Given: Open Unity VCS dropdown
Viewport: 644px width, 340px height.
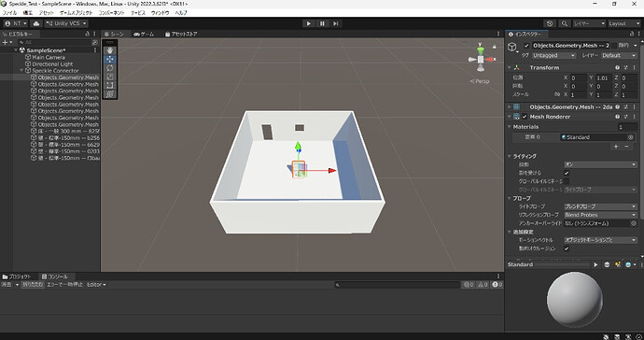Looking at the screenshot, I should pyautogui.click(x=66, y=23).
